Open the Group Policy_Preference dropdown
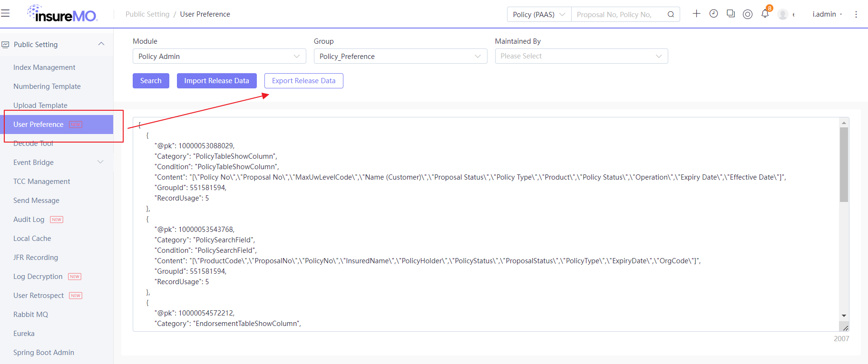This screenshot has height=364, width=868. (x=400, y=56)
